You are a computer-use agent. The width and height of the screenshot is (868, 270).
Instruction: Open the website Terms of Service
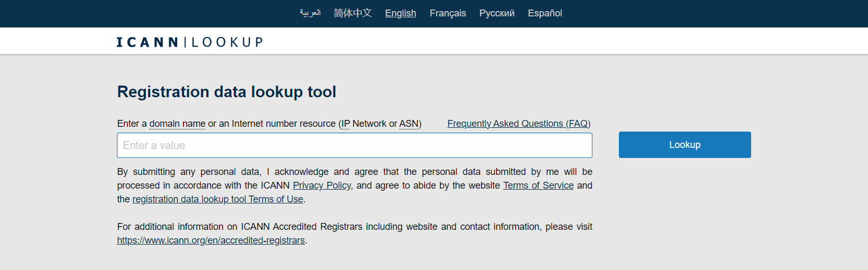pyautogui.click(x=538, y=185)
